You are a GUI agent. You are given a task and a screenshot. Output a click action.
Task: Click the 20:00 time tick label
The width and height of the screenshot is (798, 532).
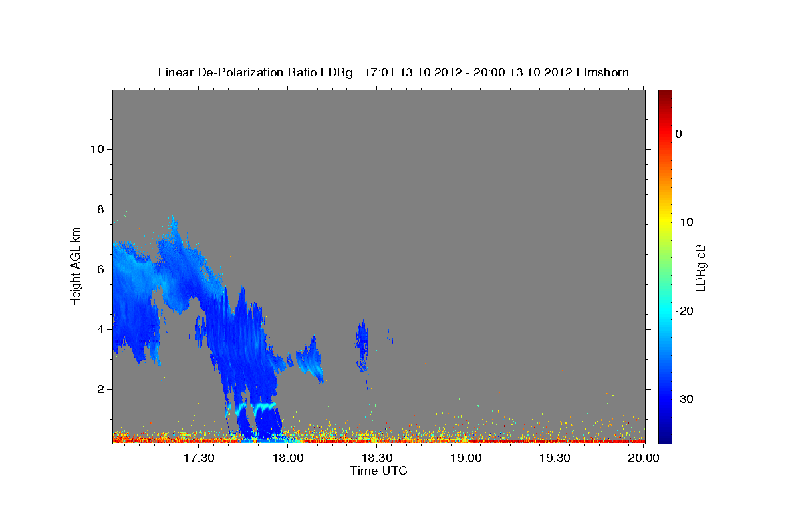point(644,458)
